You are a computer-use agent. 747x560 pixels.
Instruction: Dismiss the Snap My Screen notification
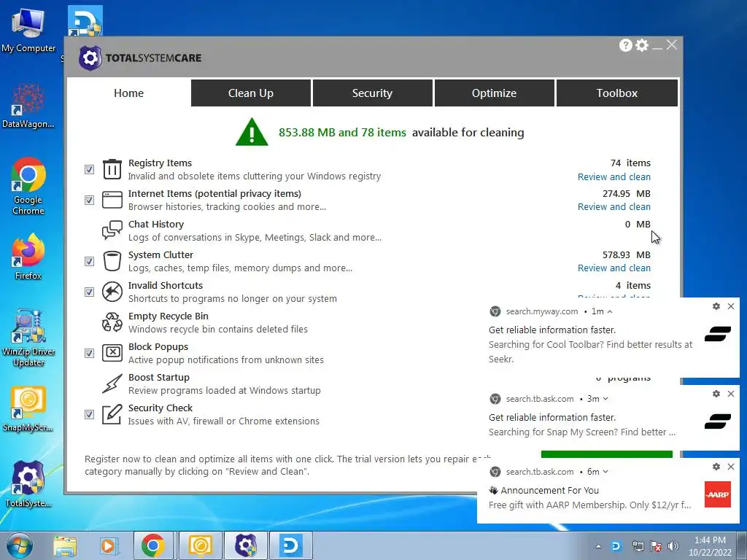point(731,394)
